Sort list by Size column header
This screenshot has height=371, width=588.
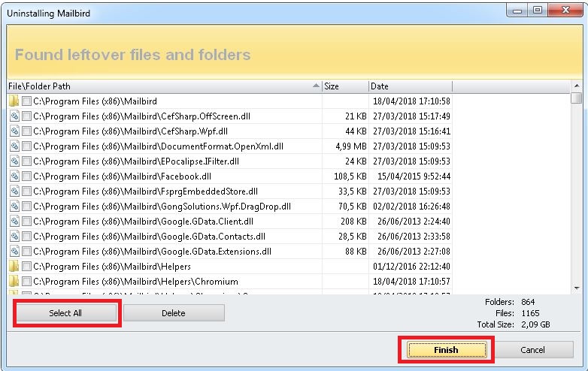click(345, 86)
